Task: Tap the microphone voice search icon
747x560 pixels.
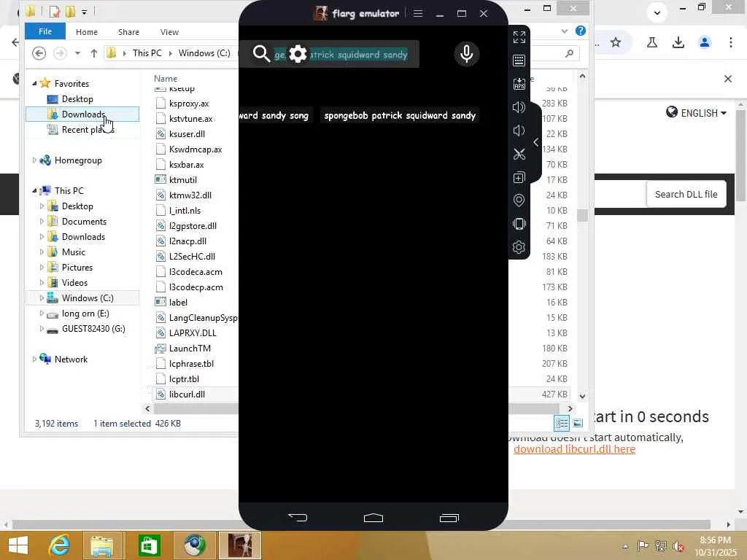Action: 467,54
